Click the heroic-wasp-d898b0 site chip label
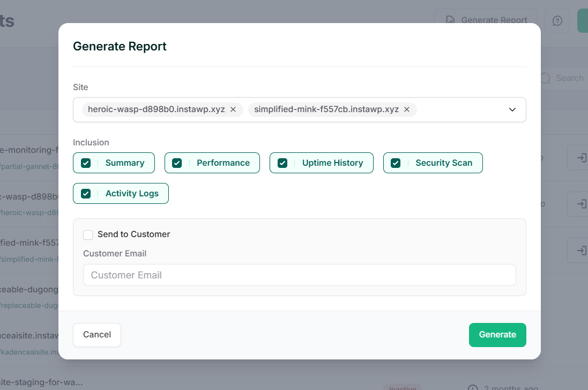The image size is (588, 390). [x=156, y=109]
